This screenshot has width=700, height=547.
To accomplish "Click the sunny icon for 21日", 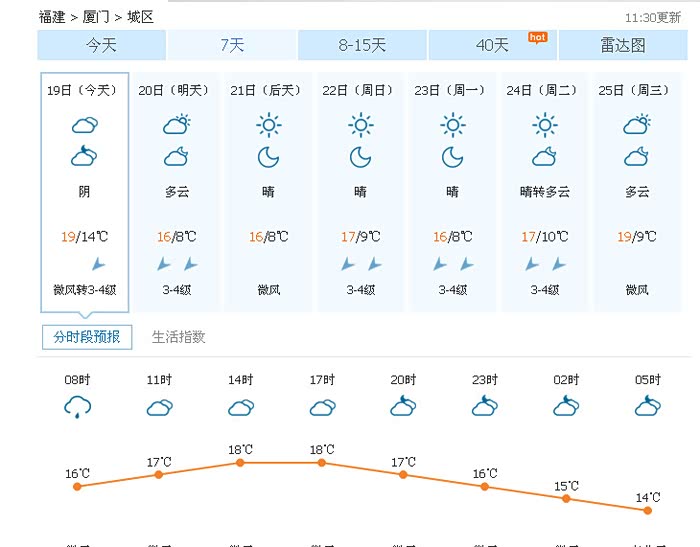I will (268, 125).
